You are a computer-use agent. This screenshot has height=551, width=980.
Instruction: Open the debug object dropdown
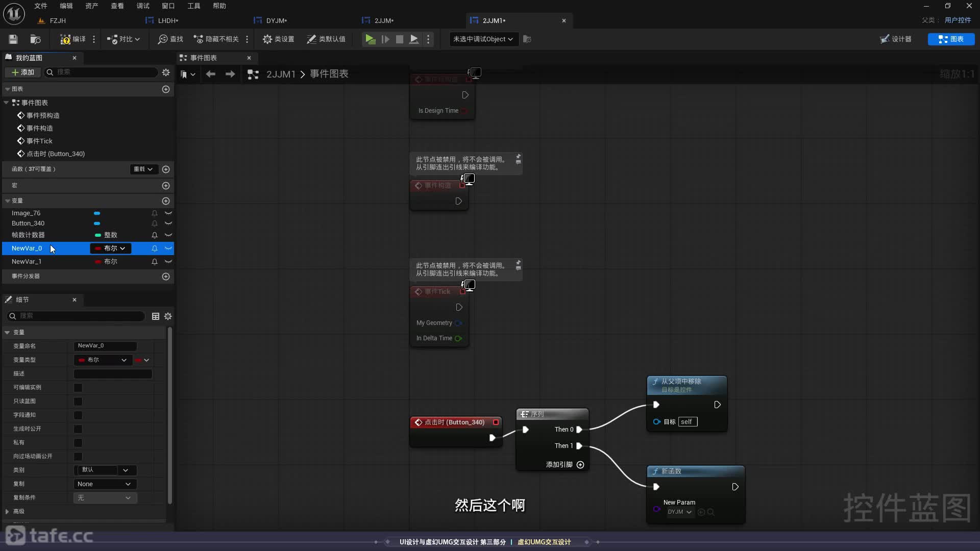tap(483, 39)
